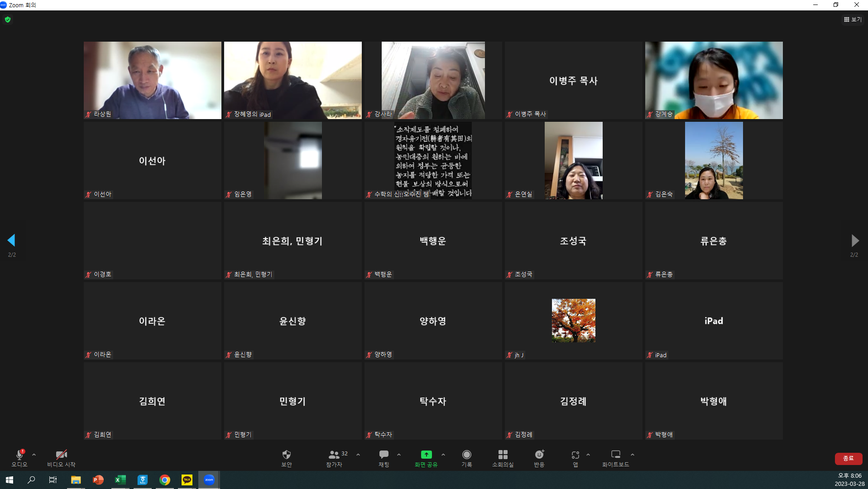
Task: Select the 강계승 video tile
Action: click(714, 80)
